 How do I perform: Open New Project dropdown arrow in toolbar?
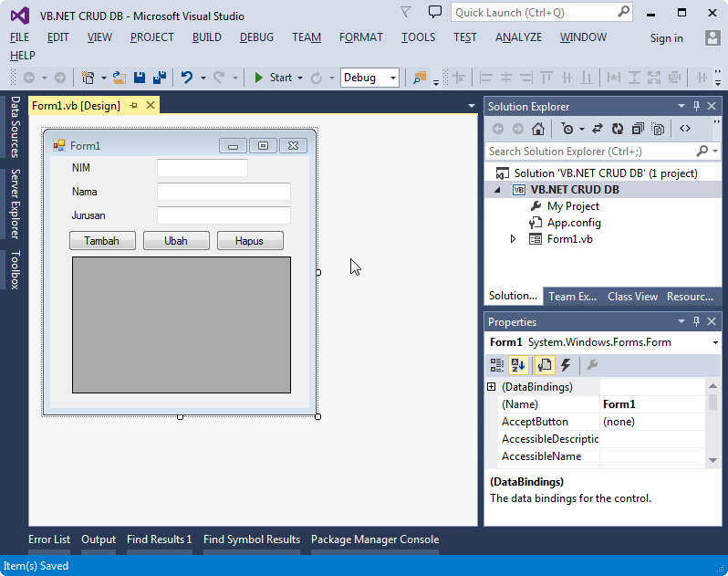(x=103, y=78)
